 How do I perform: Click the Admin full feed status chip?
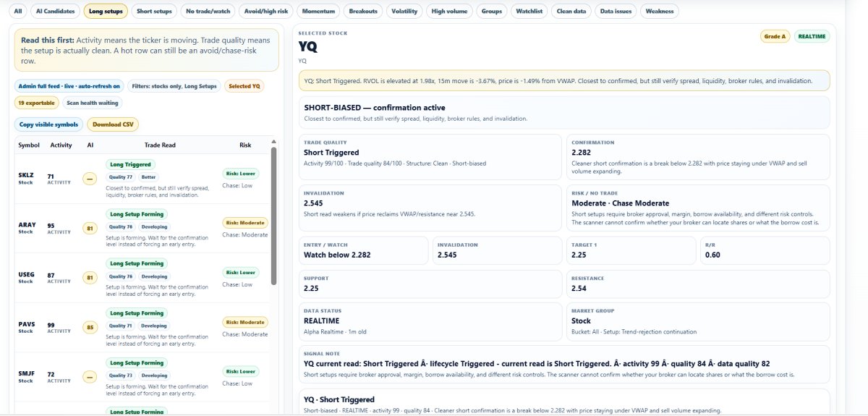point(69,86)
